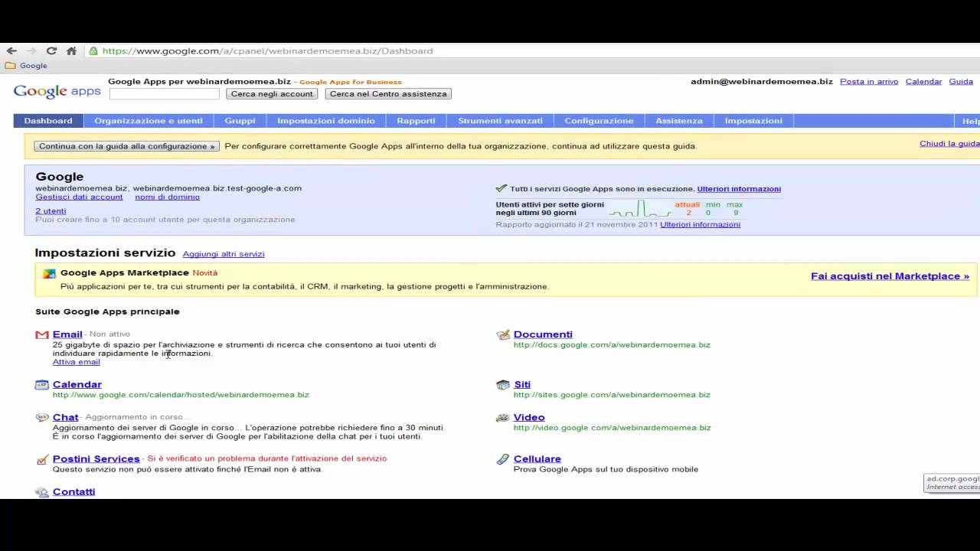Open the Google bookmarks folder
This screenshot has height=551, width=980.
[27, 66]
